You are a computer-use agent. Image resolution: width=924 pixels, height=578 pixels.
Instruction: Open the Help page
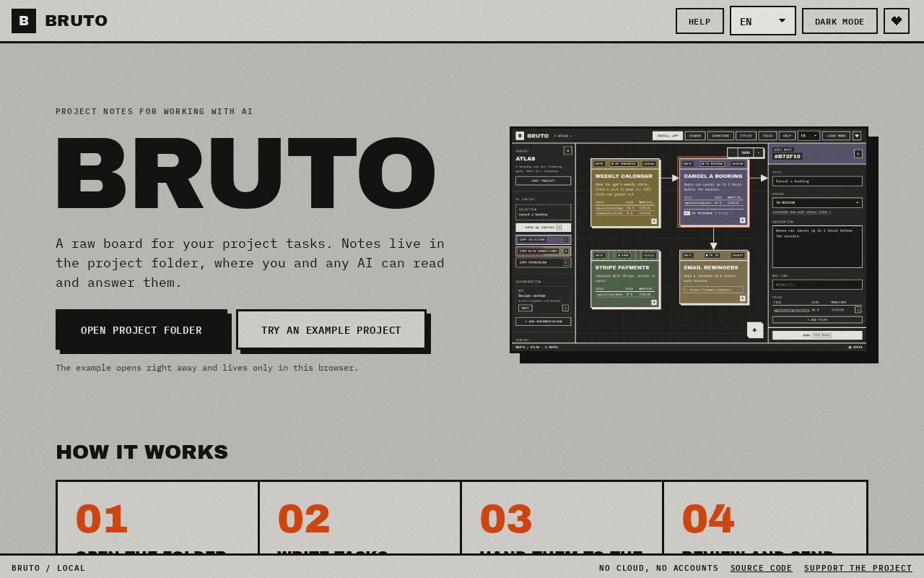(x=699, y=21)
